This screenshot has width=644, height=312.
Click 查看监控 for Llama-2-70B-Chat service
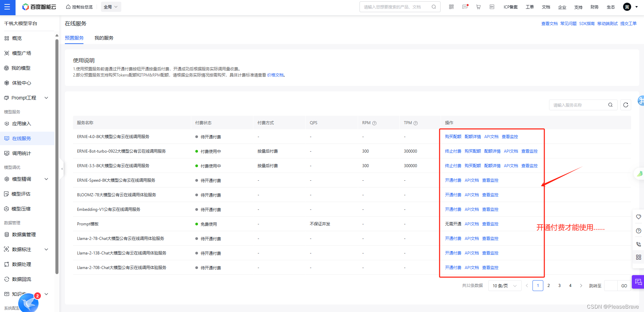click(x=490, y=268)
